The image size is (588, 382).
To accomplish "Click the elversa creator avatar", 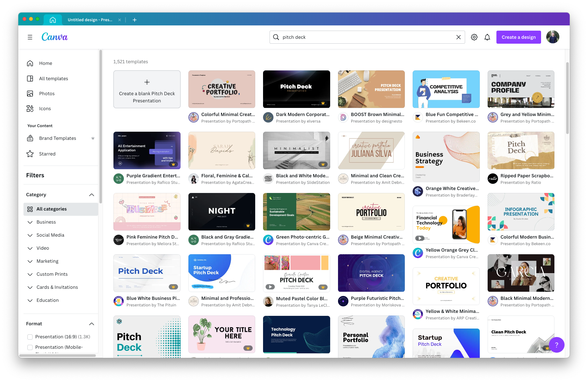I will pyautogui.click(x=268, y=117).
